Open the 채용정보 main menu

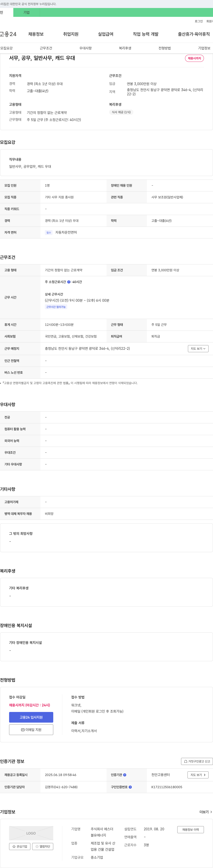click(x=36, y=34)
